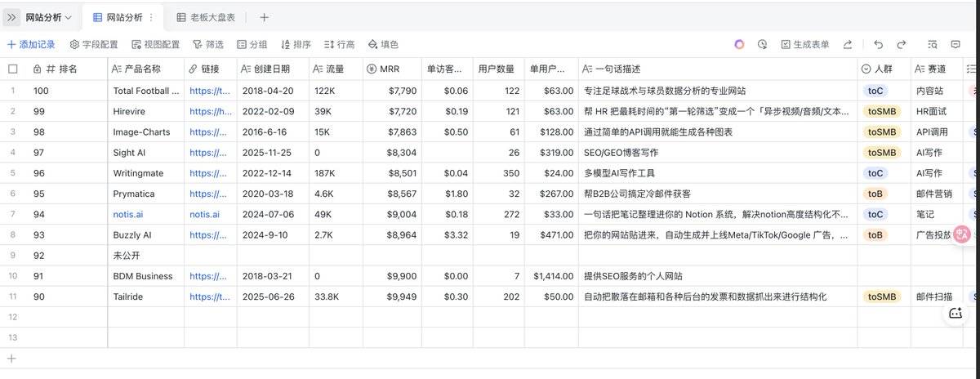Viewport: 980px width, 379px height.
Task: Add a row with the bottom plus icon
Action: [x=11, y=358]
